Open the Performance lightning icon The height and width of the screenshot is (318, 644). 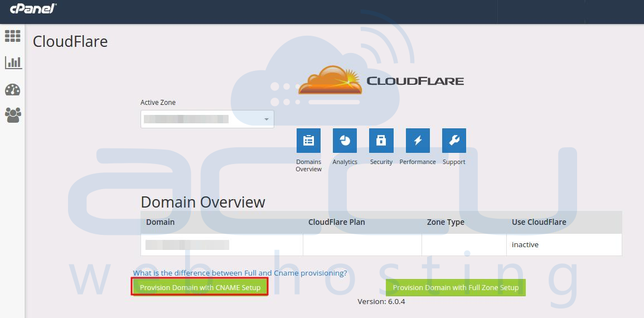pos(418,141)
